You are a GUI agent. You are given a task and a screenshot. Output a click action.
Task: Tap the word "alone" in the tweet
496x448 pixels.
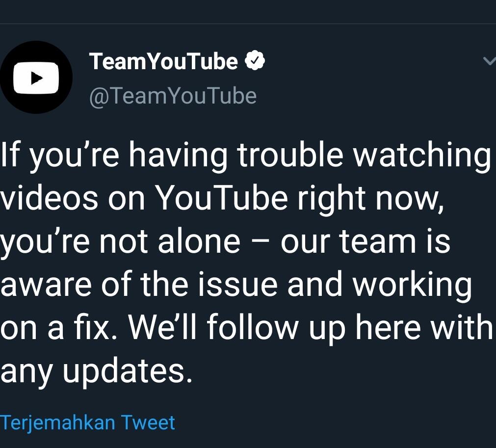199,241
